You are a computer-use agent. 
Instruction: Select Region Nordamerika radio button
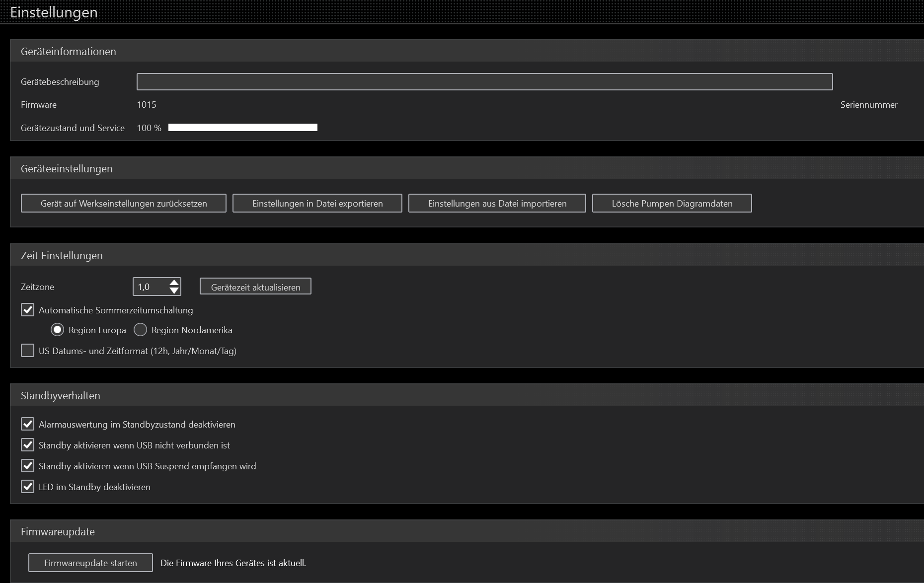click(x=141, y=330)
